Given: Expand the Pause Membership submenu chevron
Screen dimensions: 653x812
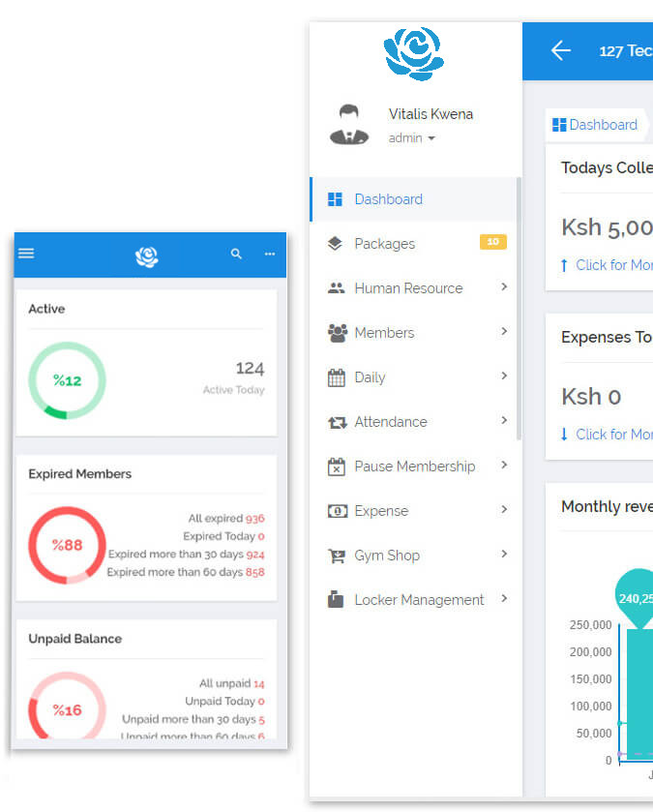Looking at the screenshot, I should 504,465.
